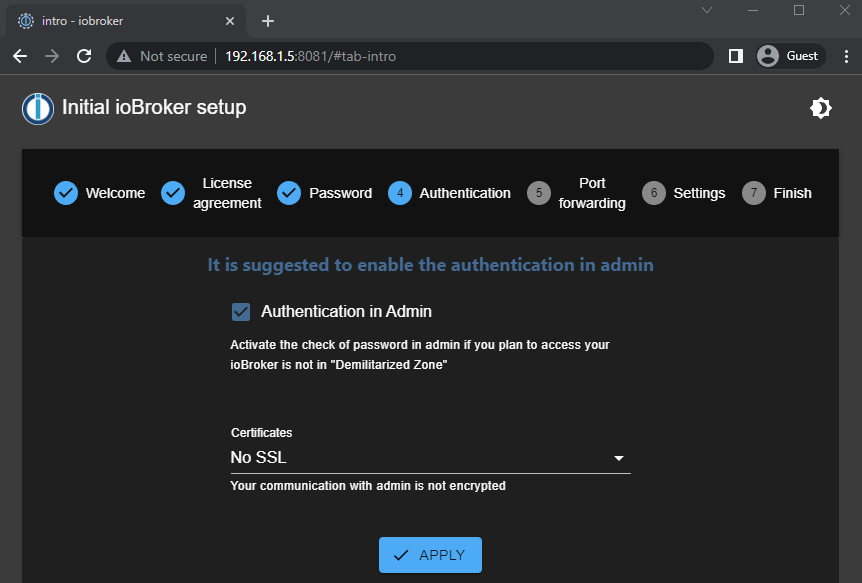Click the Not secure site warning

pos(162,56)
